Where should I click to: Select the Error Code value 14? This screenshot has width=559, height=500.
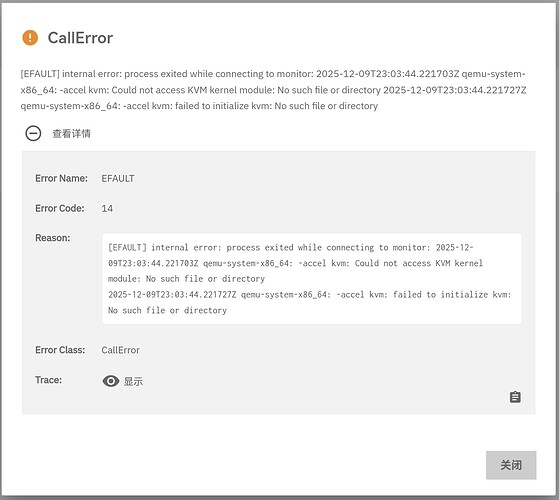[107, 208]
